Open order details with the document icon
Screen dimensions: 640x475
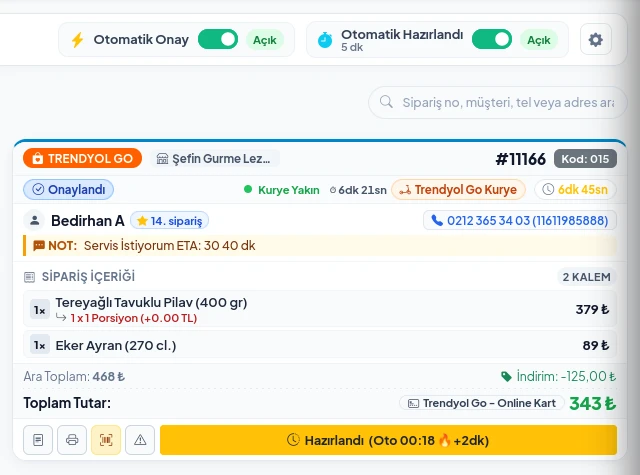[38, 440]
